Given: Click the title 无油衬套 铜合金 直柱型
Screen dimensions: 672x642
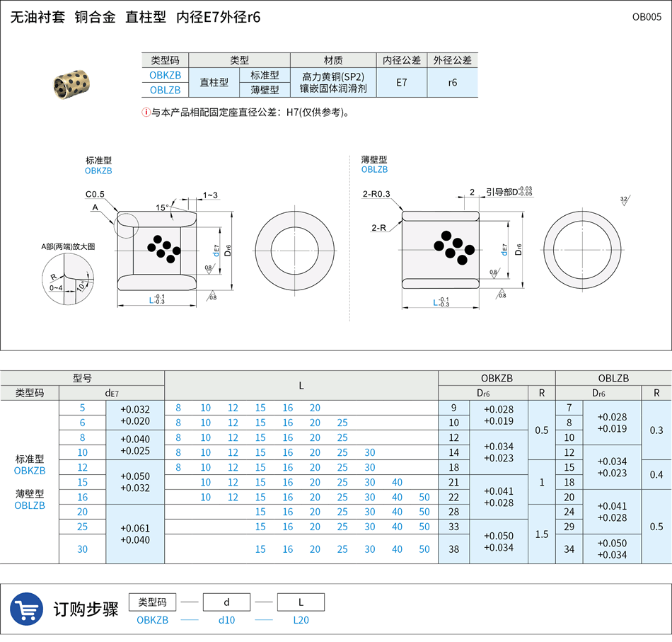Looking at the screenshot, I should pyautogui.click(x=88, y=17).
